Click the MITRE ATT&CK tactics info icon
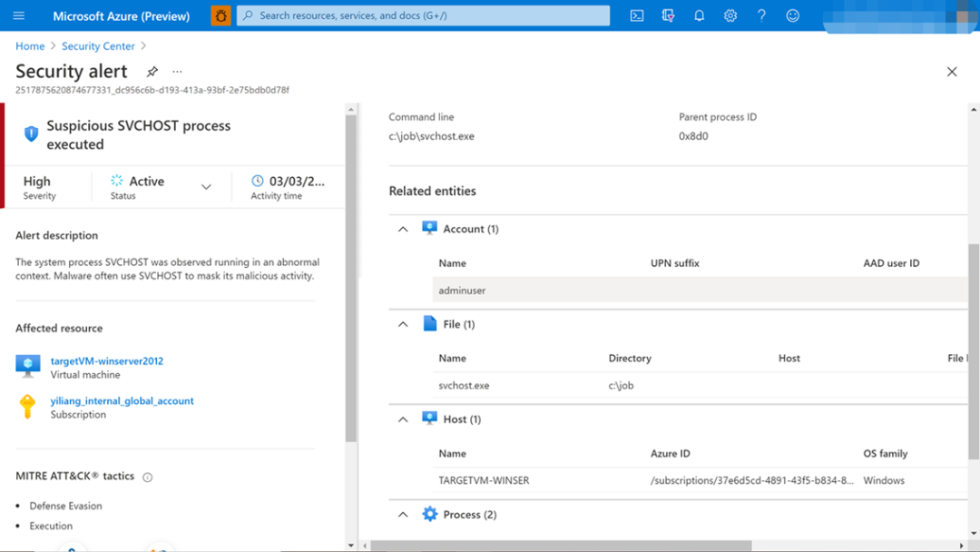980x552 pixels. [x=148, y=477]
